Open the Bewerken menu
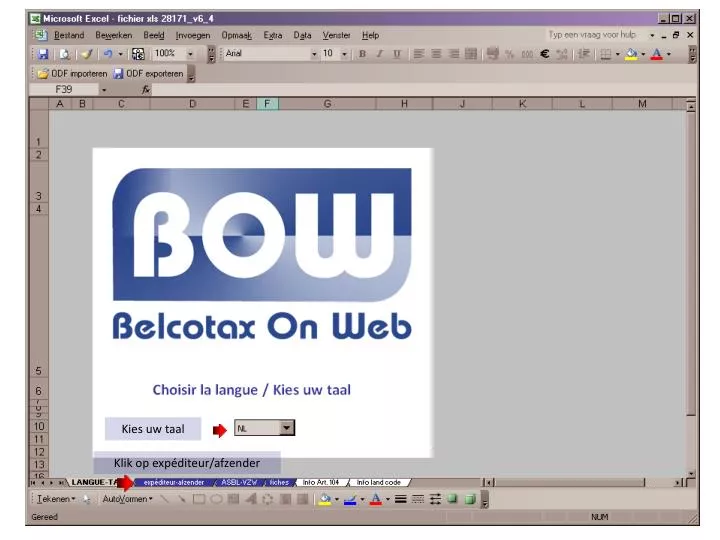Viewport: 720px width, 540px height. pyautogui.click(x=113, y=35)
